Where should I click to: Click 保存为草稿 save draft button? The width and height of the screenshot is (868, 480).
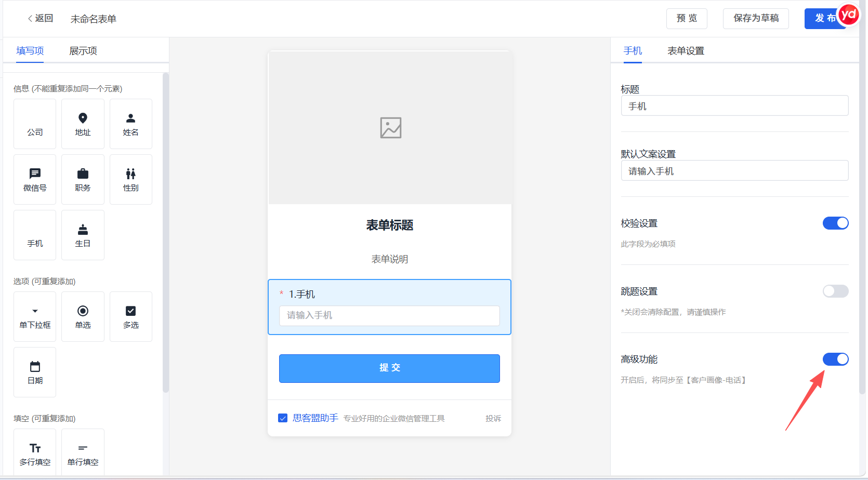(756, 19)
